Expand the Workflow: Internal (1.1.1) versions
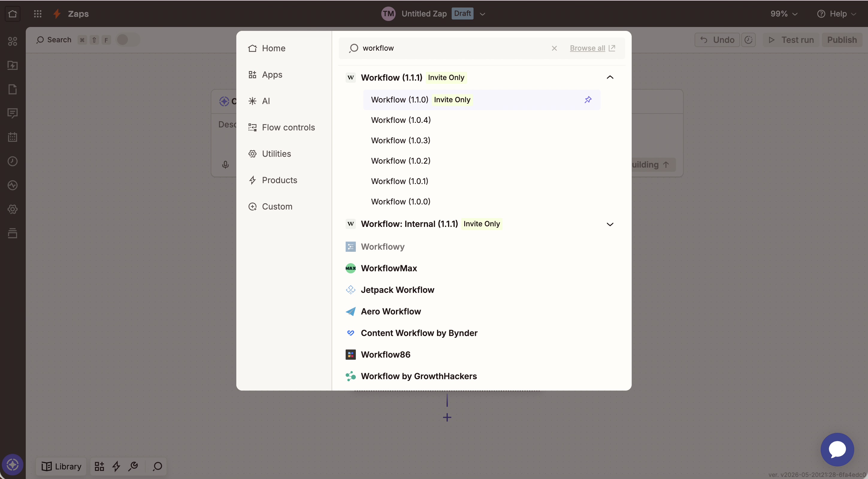Image resolution: width=868 pixels, height=479 pixels. (x=610, y=224)
